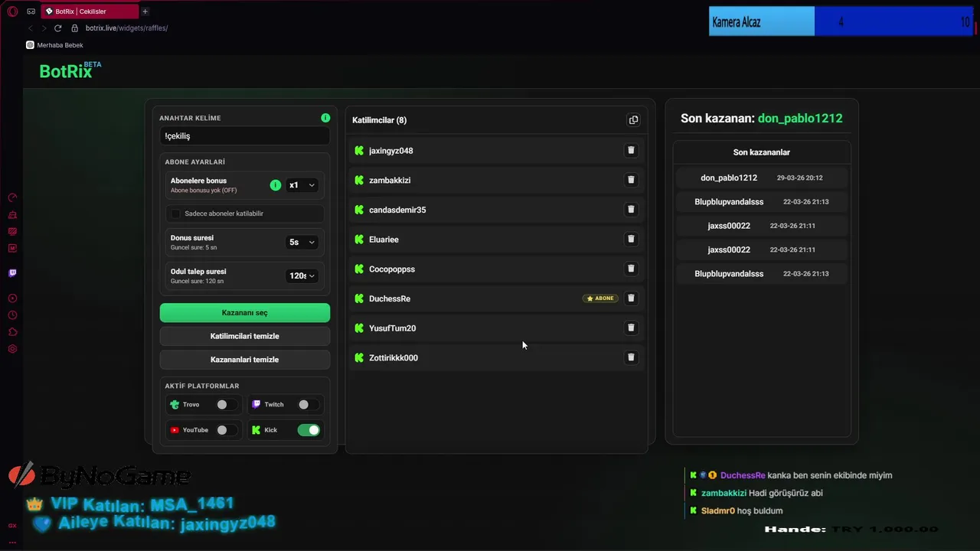Click the Katilimcilar (8) heading
This screenshot has height=551, width=980.
tap(379, 120)
